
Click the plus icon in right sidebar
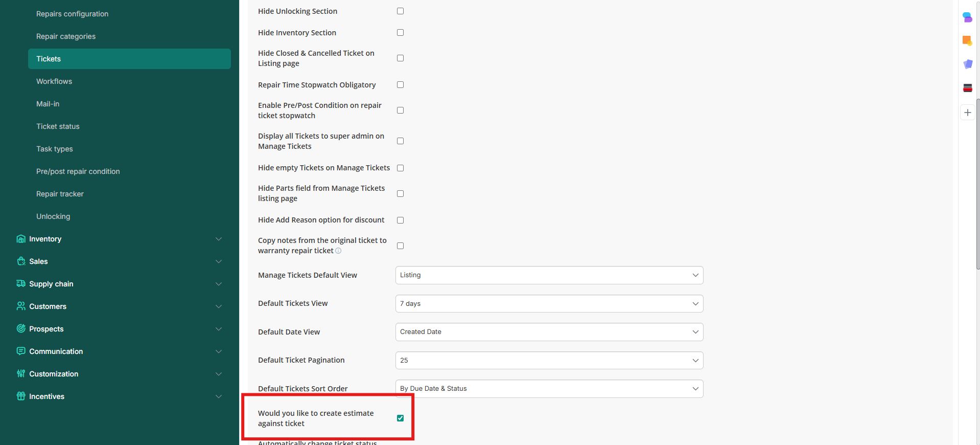[x=967, y=113]
